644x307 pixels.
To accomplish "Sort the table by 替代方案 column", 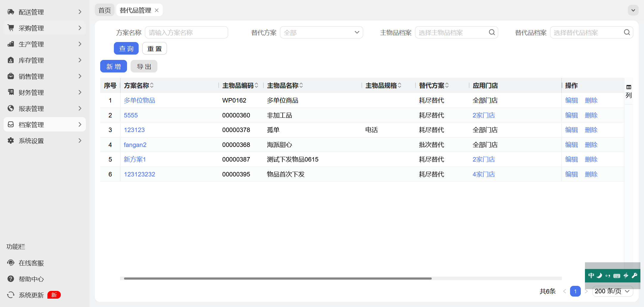I will pyautogui.click(x=447, y=86).
